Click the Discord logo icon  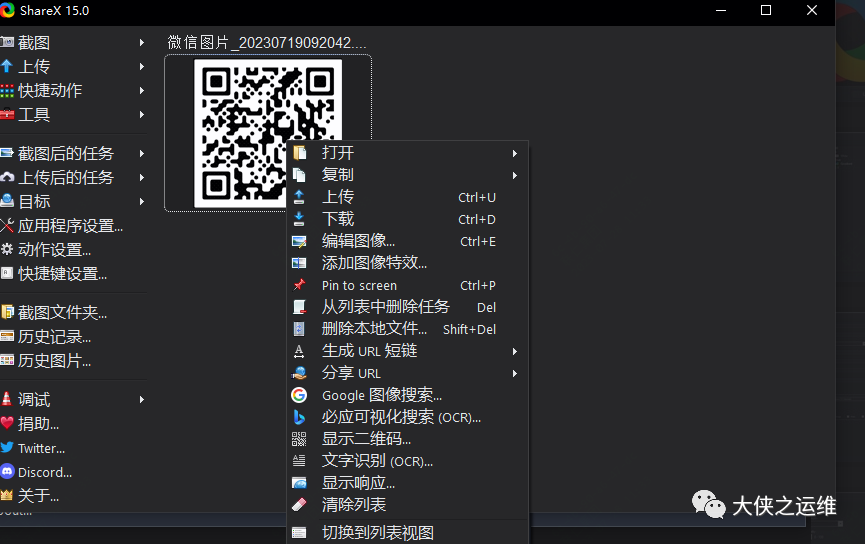7,472
